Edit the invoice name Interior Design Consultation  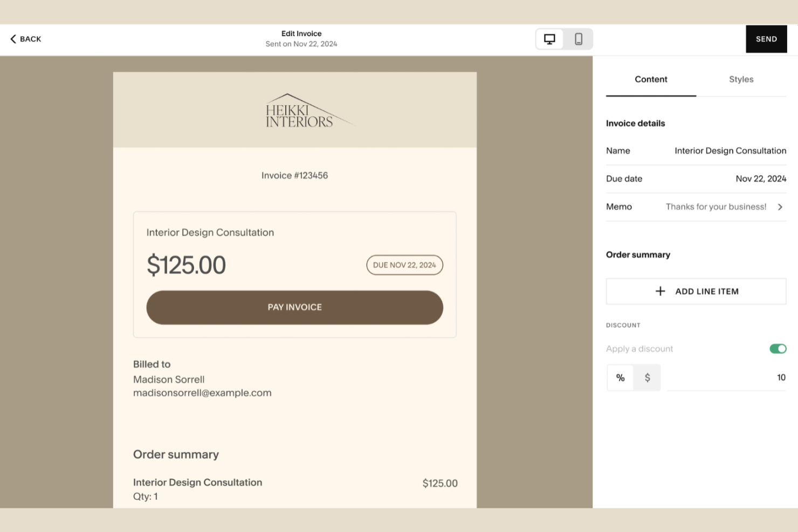[730, 150]
